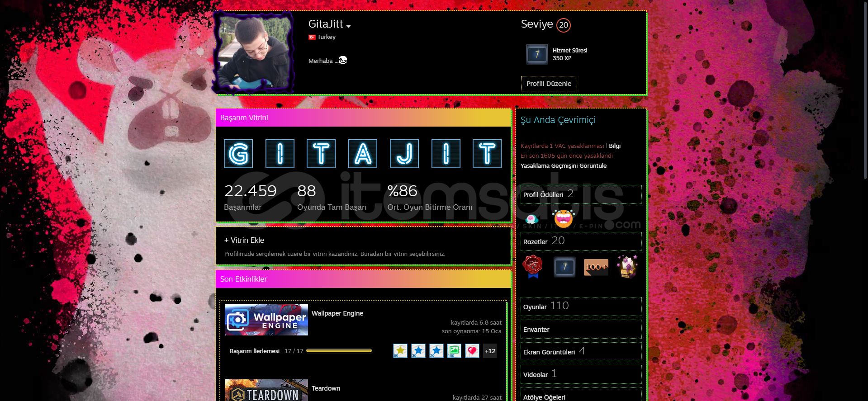Open the Oyunlar 110 link

tap(581, 307)
